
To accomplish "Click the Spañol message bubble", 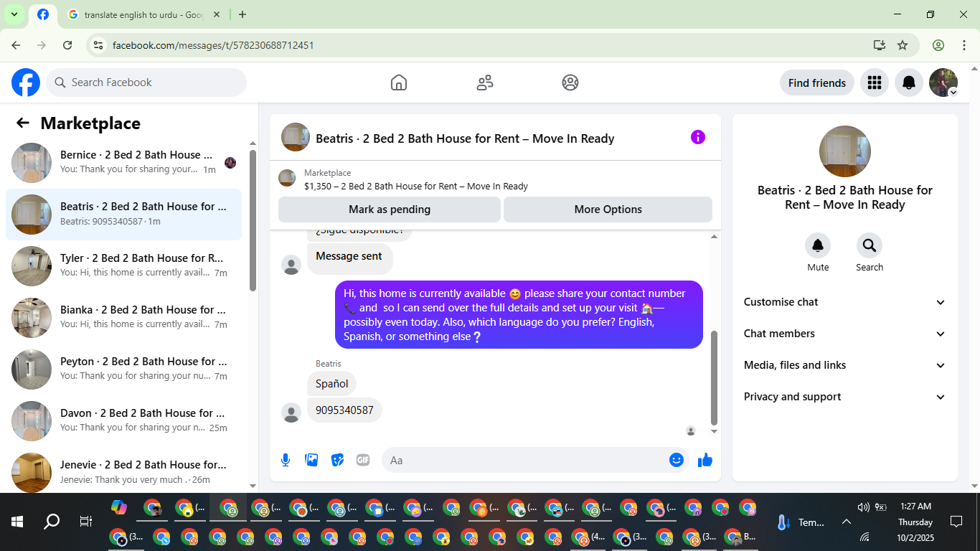I will (331, 384).
